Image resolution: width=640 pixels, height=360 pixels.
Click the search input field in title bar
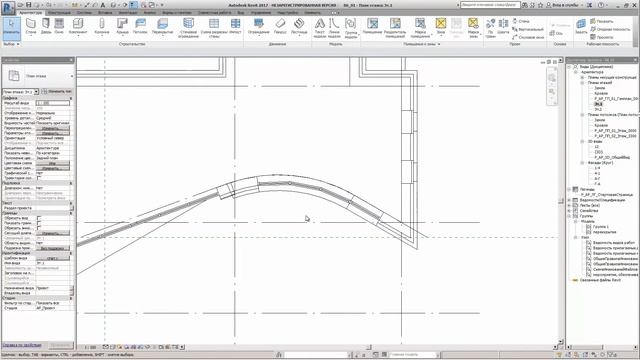click(490, 5)
